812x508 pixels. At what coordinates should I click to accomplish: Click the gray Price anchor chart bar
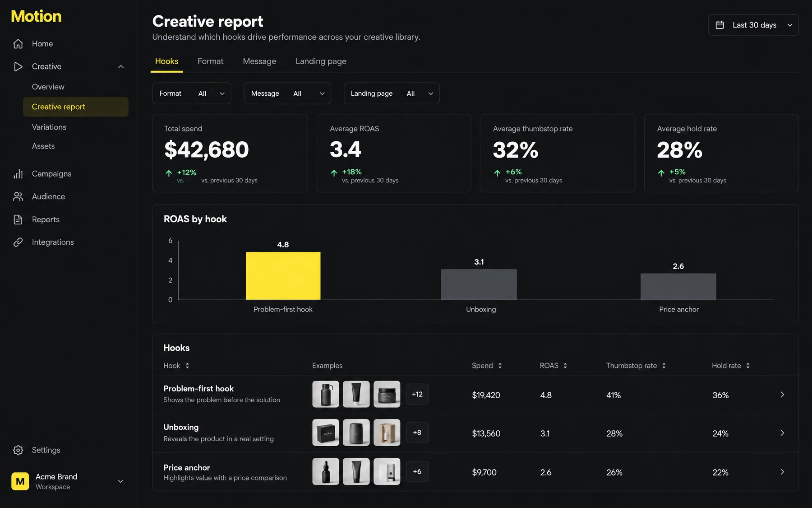point(678,287)
